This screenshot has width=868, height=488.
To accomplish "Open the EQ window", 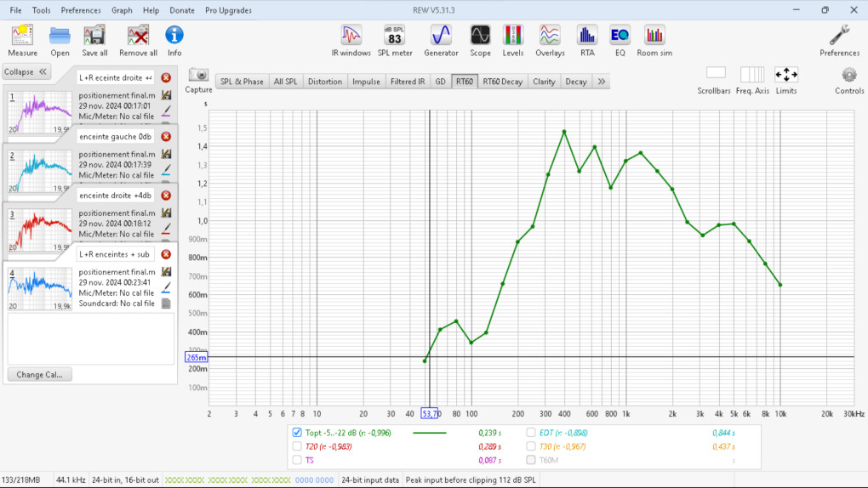I will coord(620,41).
